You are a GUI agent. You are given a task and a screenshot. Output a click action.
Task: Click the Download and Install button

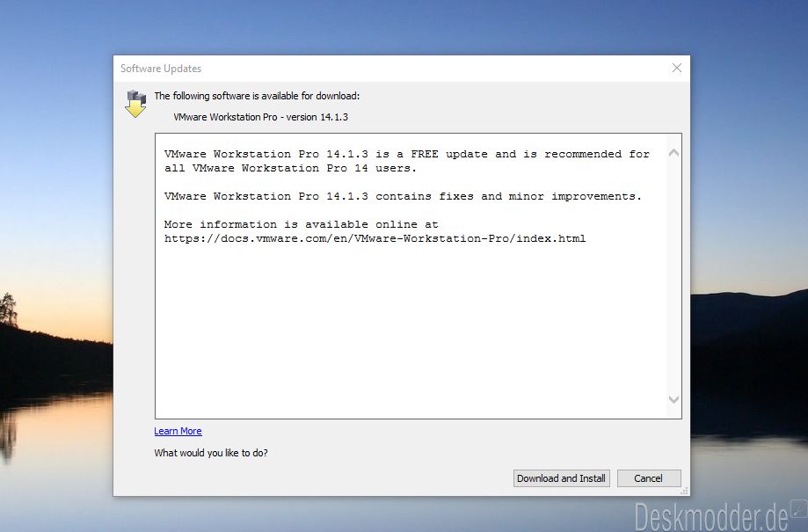click(x=561, y=478)
